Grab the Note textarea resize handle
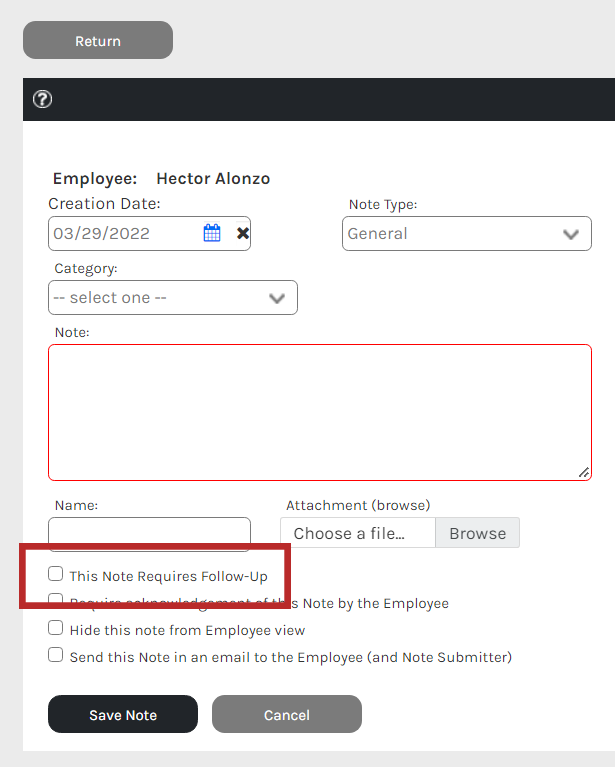 click(x=584, y=473)
